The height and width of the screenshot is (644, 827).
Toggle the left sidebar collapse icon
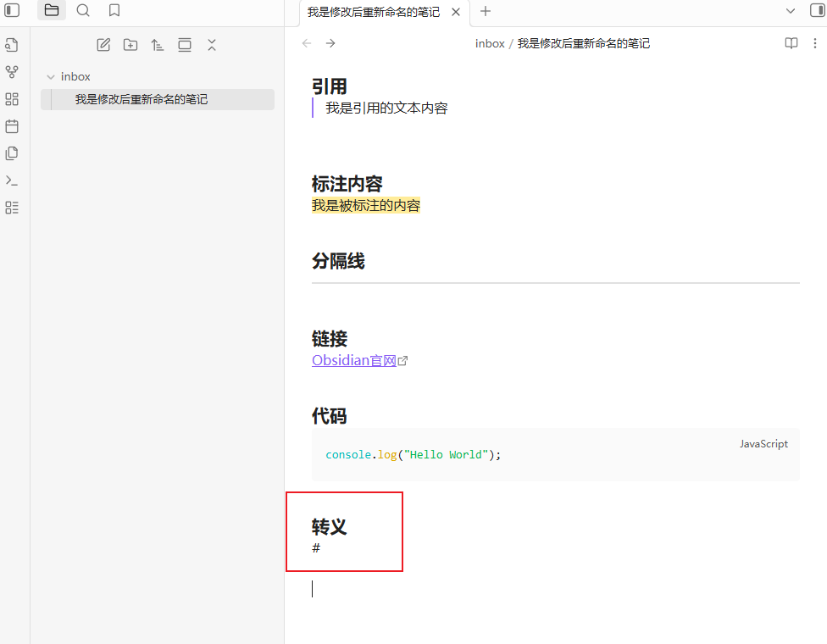[12, 11]
